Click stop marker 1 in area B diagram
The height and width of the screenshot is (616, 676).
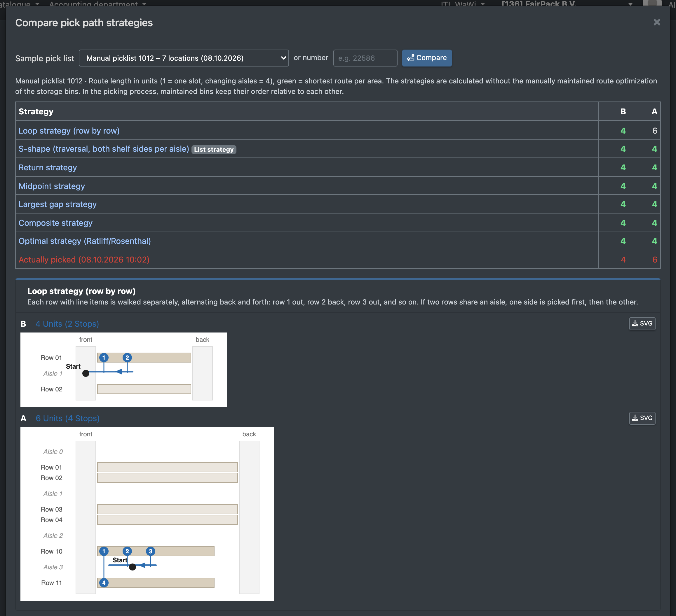click(104, 358)
